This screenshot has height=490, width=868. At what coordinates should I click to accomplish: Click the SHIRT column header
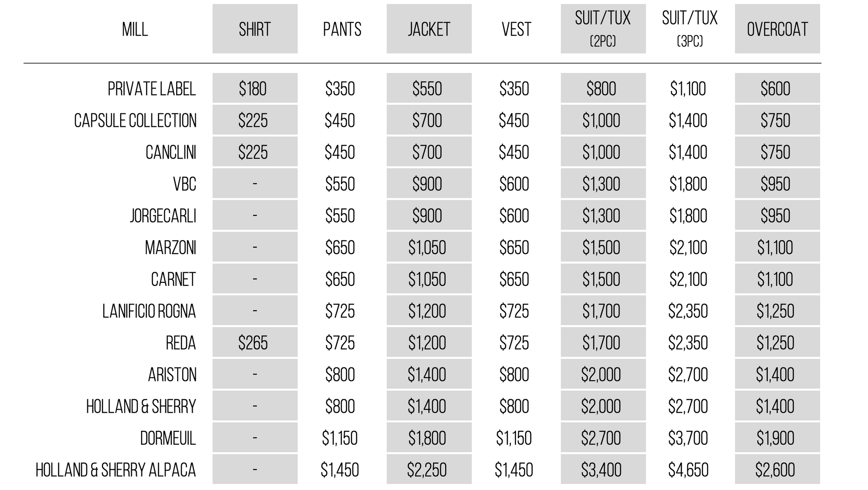pos(255,29)
